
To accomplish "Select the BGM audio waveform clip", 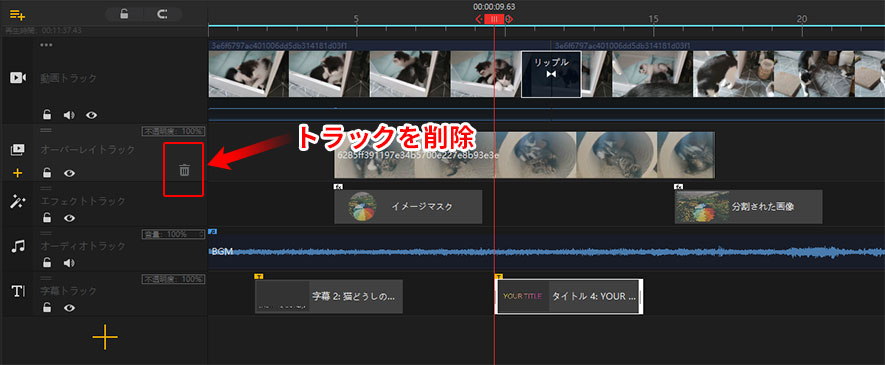I will tap(546, 252).
